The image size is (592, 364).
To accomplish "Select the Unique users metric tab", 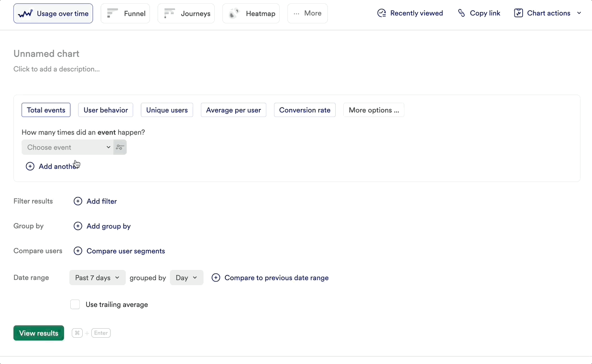I will 166,110.
